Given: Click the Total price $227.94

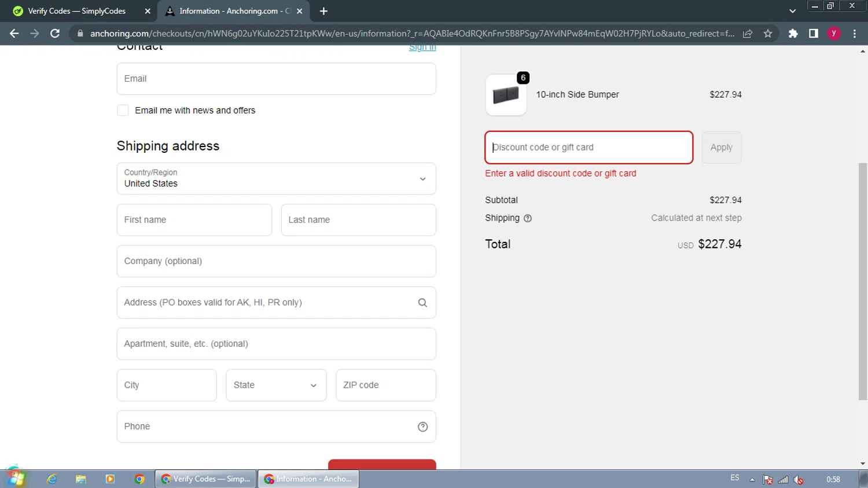Looking at the screenshot, I should [x=720, y=244].
